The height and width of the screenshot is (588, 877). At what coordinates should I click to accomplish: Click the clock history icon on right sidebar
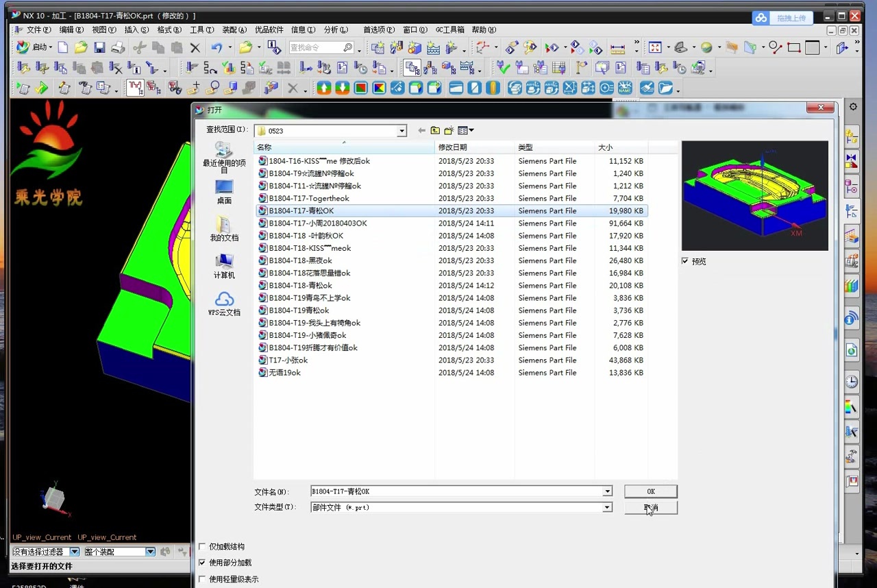click(852, 382)
